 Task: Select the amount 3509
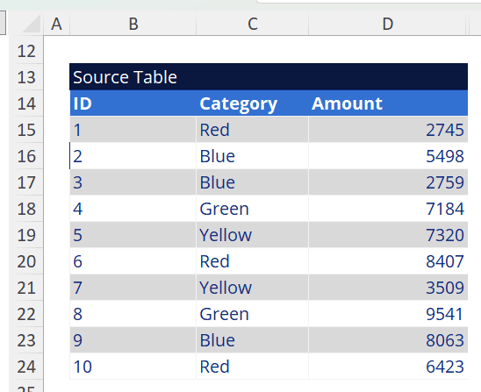tap(388, 288)
